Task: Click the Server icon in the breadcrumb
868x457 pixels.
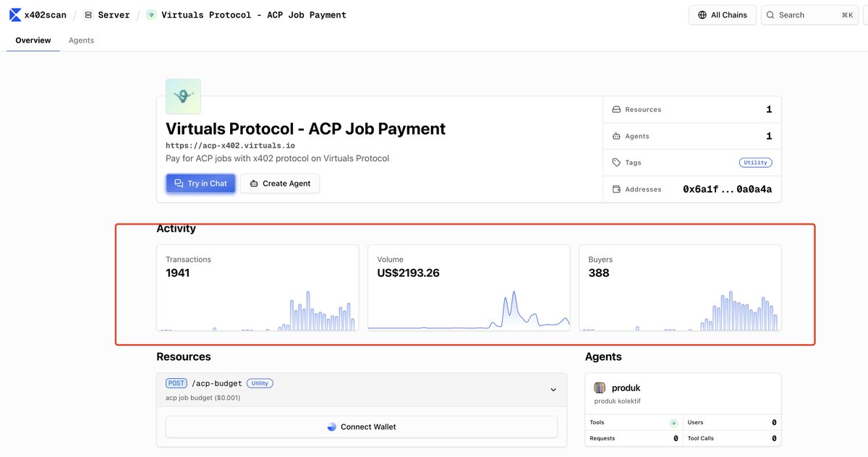Action: click(88, 14)
